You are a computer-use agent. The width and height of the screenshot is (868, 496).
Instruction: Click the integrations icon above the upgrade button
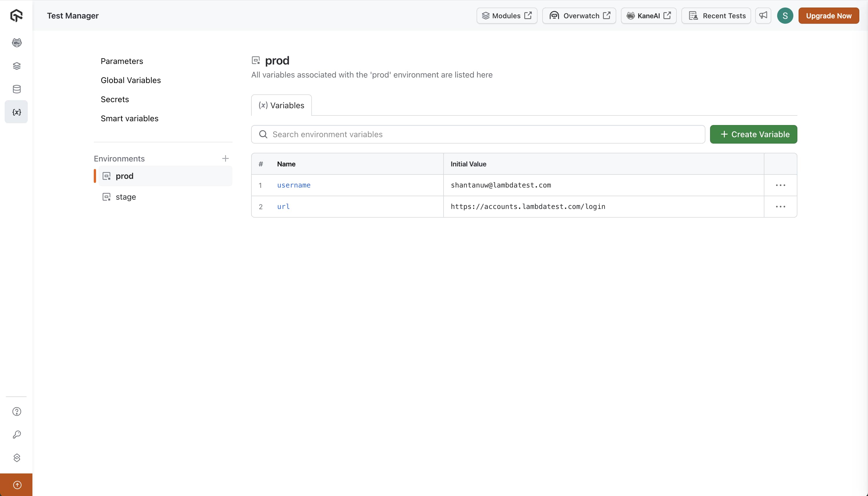coord(17,458)
